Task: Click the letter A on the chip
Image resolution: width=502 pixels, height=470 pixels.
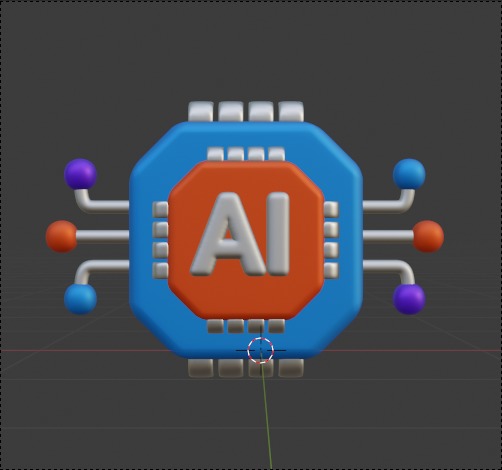Action: pyautogui.click(x=229, y=233)
